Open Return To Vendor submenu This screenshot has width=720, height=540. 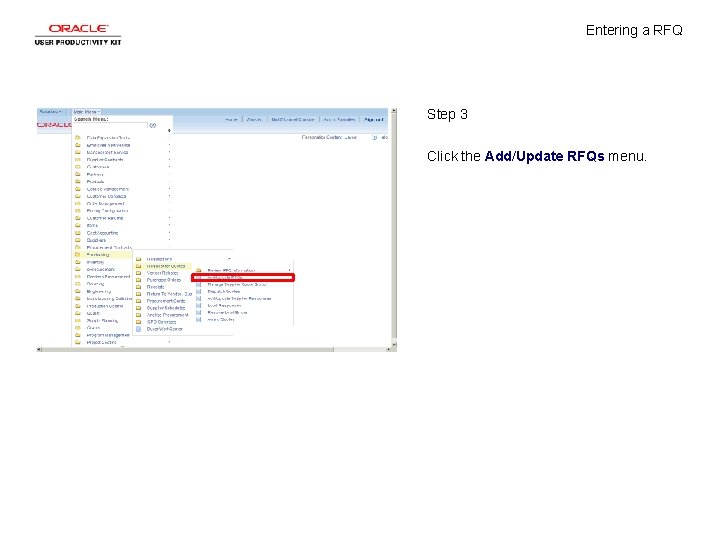(x=169, y=294)
